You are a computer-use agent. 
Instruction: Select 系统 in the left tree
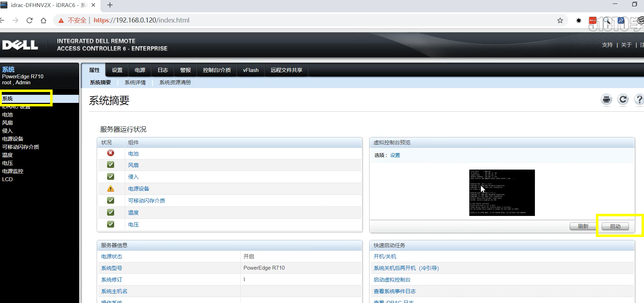click(7, 99)
